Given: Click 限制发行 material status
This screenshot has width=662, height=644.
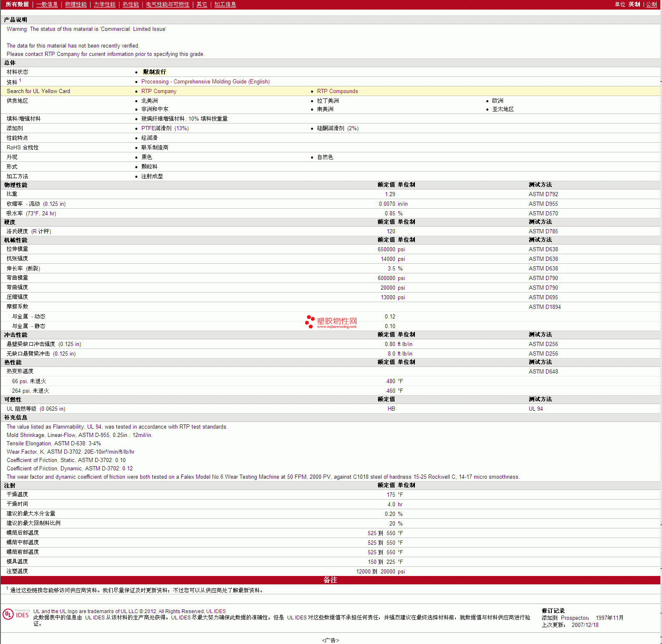Looking at the screenshot, I should [x=154, y=72].
